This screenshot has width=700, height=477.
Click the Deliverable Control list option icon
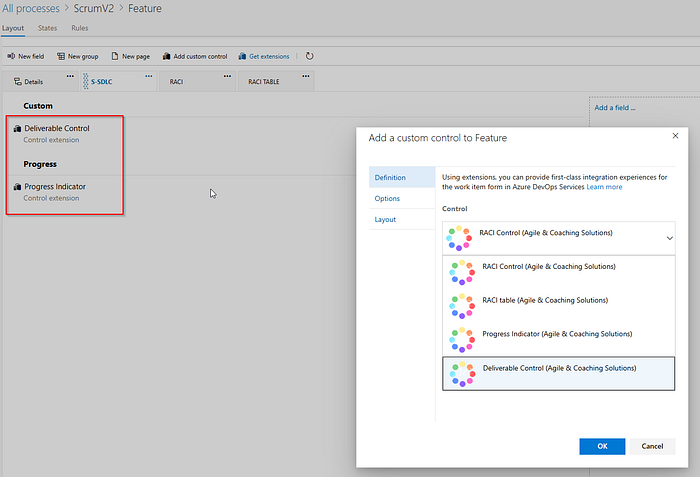pos(462,374)
